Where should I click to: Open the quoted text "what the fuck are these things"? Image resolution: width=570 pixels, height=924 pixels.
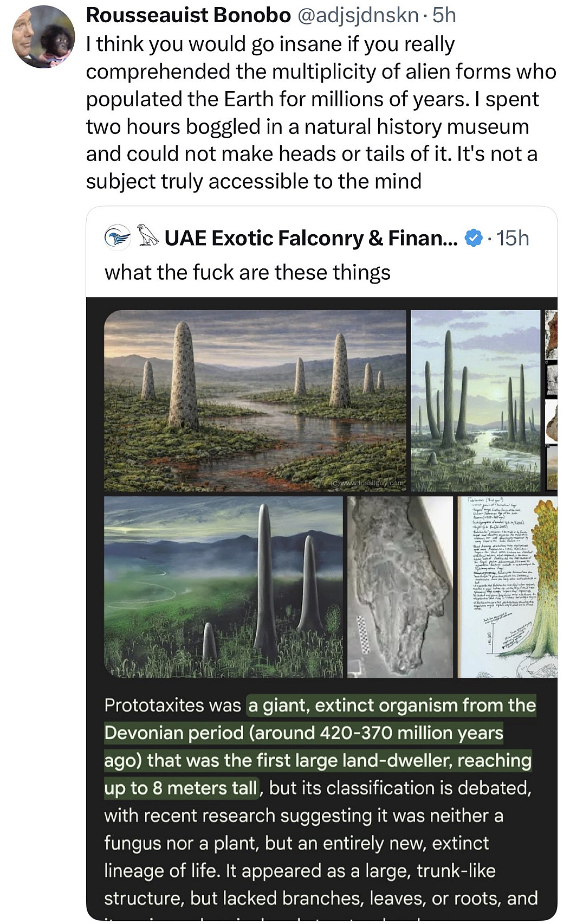(x=247, y=272)
